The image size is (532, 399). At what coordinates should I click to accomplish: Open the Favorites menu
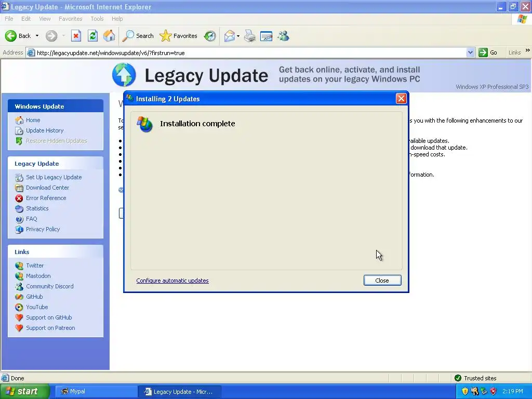tap(70, 19)
